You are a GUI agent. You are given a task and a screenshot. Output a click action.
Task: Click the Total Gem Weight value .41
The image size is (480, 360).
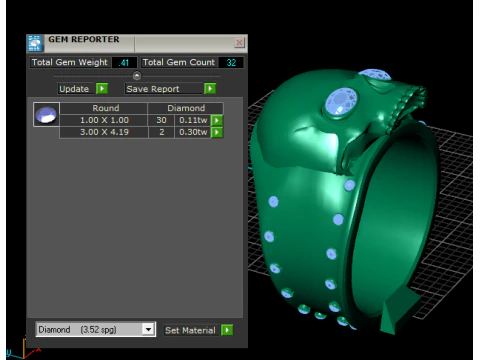click(124, 63)
